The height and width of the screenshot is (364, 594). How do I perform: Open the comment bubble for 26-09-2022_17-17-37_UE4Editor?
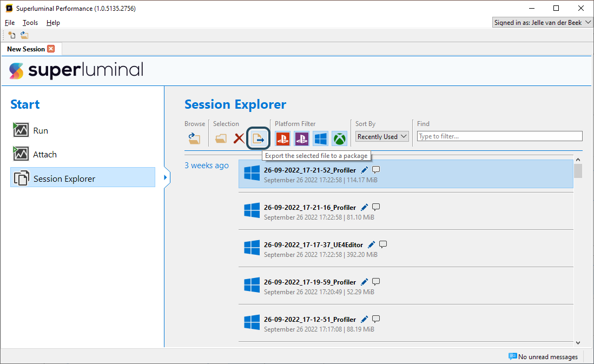click(x=383, y=244)
